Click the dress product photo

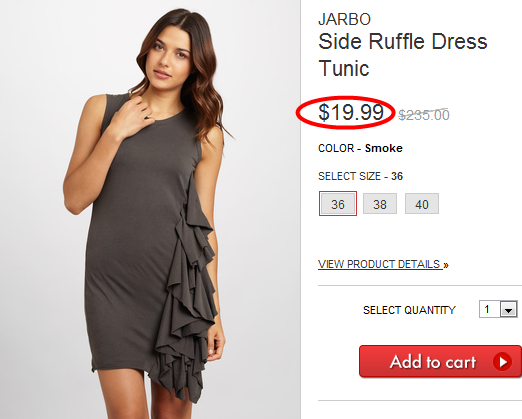(x=150, y=209)
